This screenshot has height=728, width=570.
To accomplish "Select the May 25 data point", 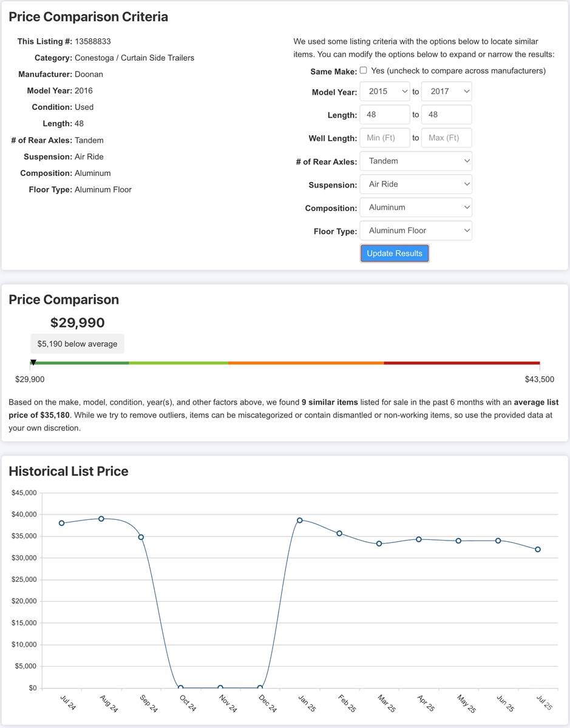I will [x=458, y=541].
